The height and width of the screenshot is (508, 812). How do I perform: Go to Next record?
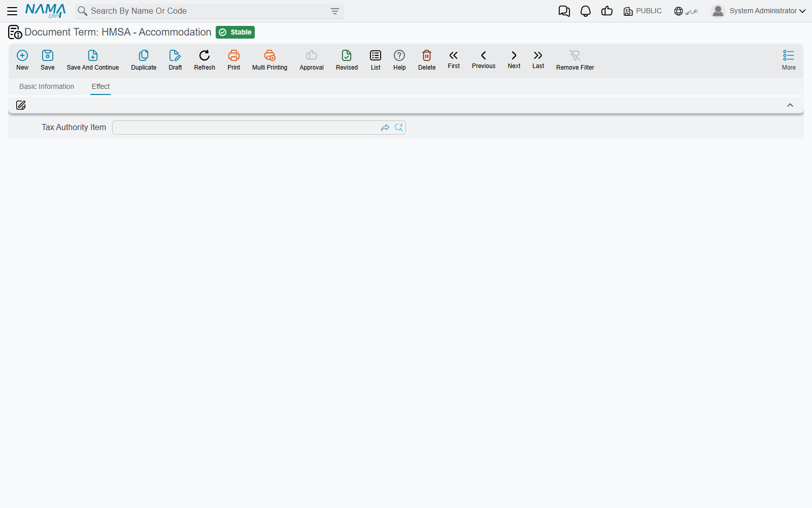[514, 59]
